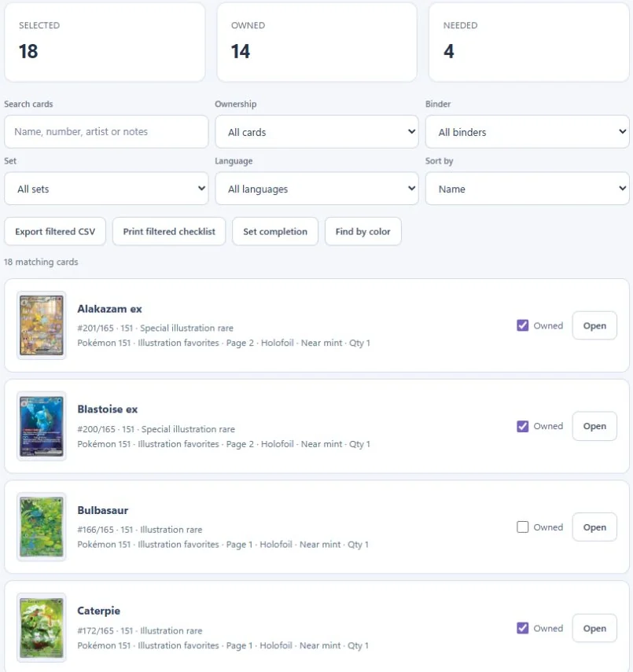Screen dimensions: 633x672
Task: Toggle Owned checkbox for Alakazam ex
Action: click(x=522, y=325)
